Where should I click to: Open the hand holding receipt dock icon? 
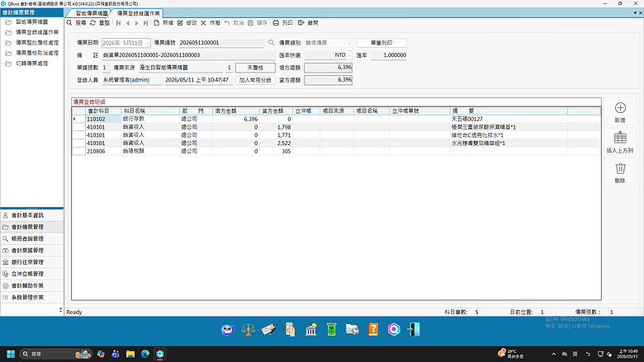coord(290,330)
